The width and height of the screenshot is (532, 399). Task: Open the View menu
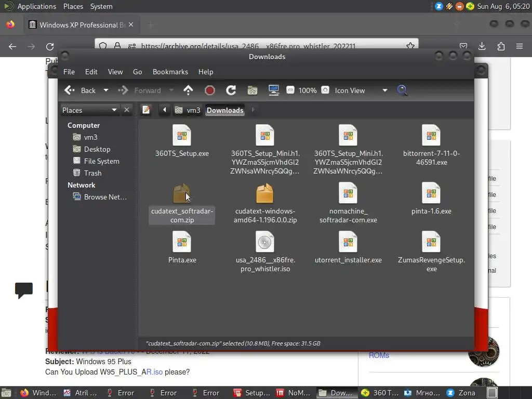coord(115,72)
